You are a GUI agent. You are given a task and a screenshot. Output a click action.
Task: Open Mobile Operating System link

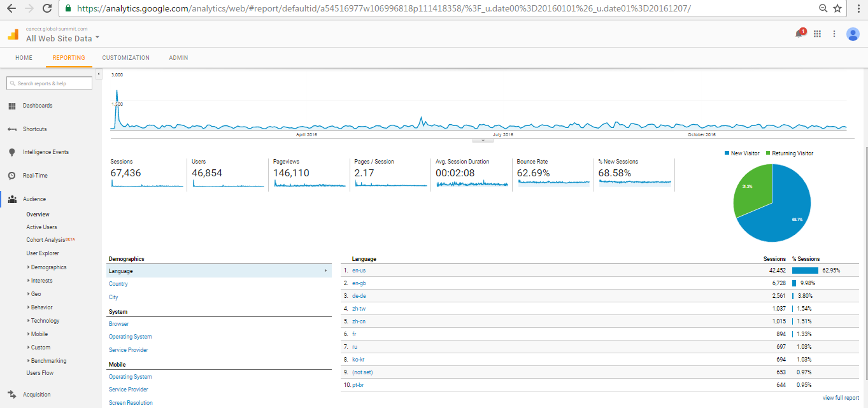point(131,377)
